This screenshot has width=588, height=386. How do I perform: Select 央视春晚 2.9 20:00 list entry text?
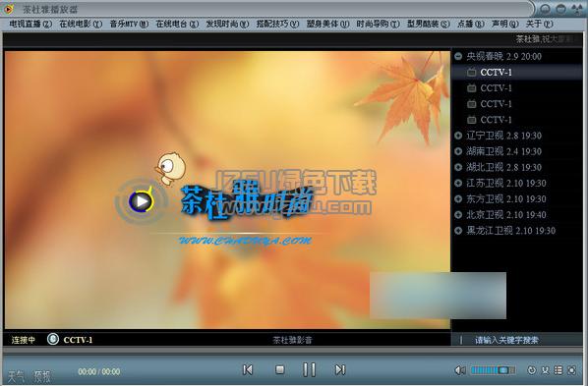pos(504,57)
